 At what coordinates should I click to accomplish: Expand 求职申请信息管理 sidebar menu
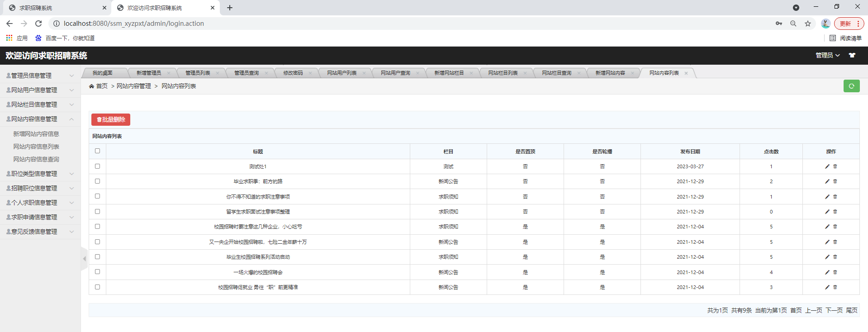click(40, 217)
